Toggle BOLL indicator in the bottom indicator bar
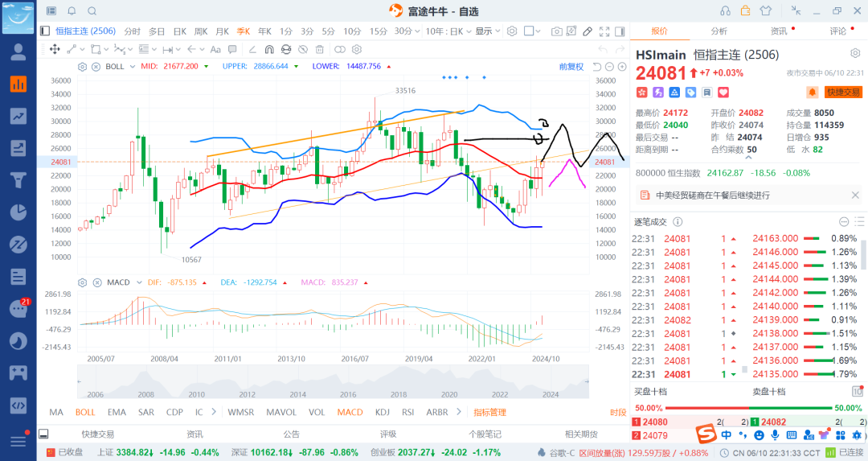The height and width of the screenshot is (461, 868). (85, 412)
